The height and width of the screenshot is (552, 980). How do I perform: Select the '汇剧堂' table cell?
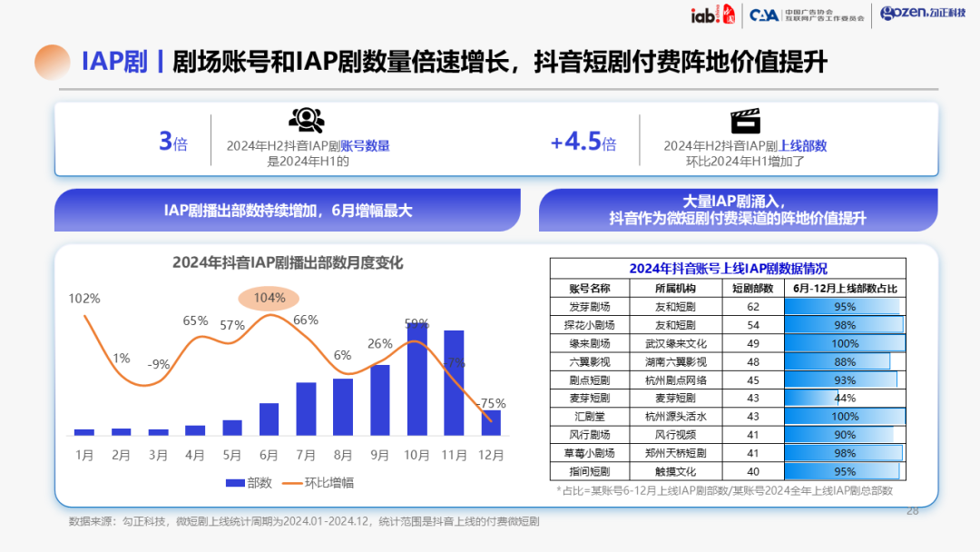click(590, 417)
